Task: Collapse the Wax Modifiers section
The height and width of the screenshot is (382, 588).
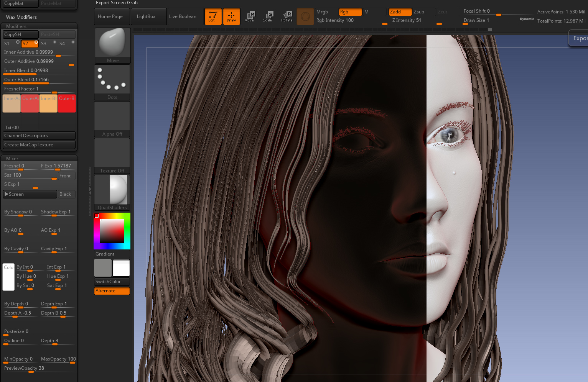Action: [21, 17]
